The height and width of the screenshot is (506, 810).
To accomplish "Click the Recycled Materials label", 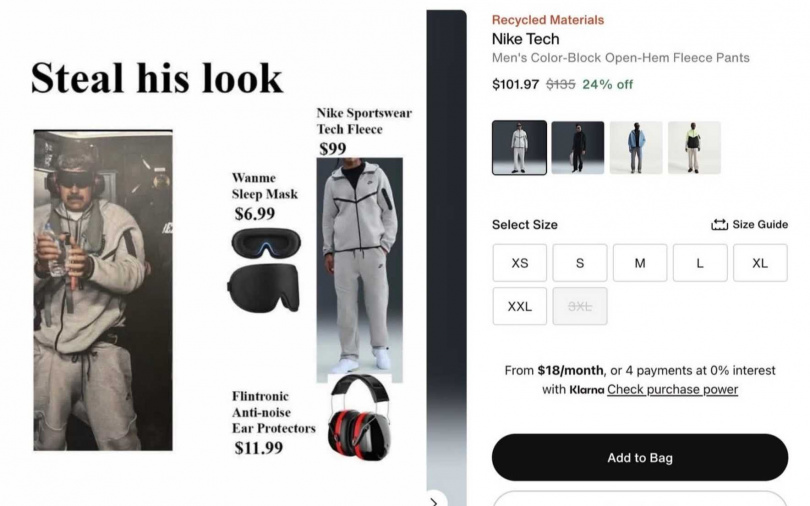I will [x=548, y=20].
